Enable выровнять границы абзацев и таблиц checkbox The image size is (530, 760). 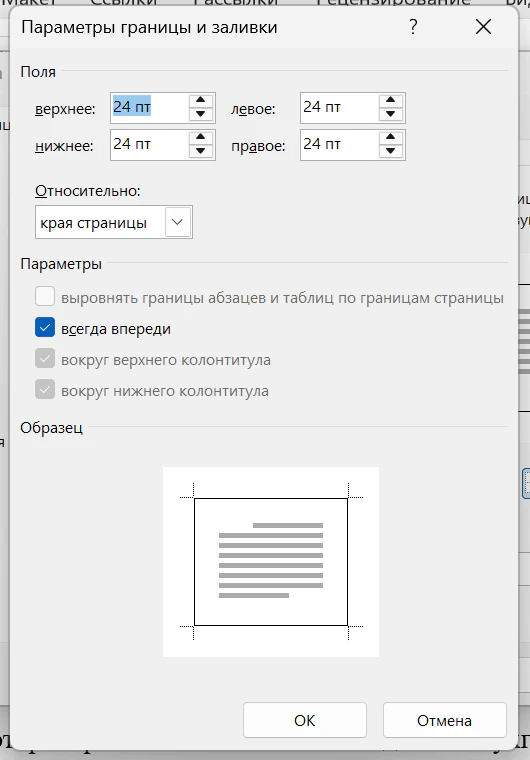coord(45,297)
